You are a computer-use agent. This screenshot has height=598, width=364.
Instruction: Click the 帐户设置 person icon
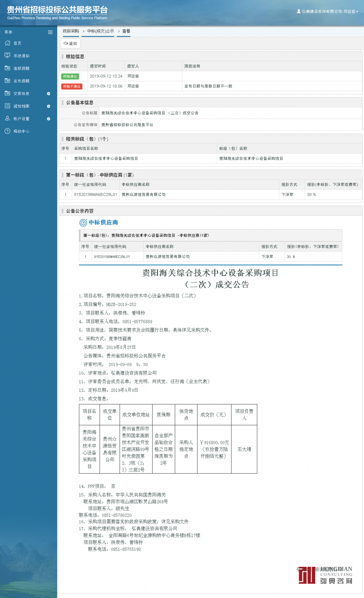[8, 119]
